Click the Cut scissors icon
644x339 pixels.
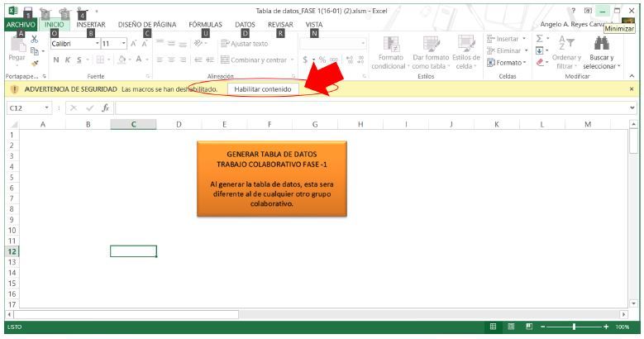[x=35, y=39]
